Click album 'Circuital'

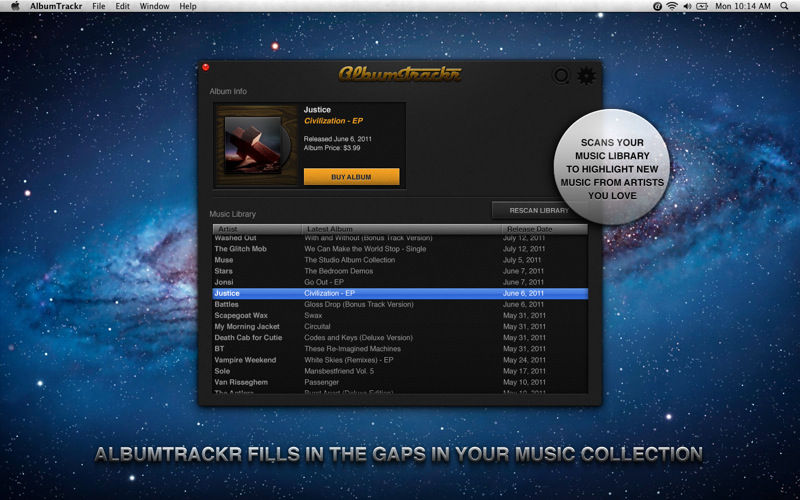[x=317, y=327]
